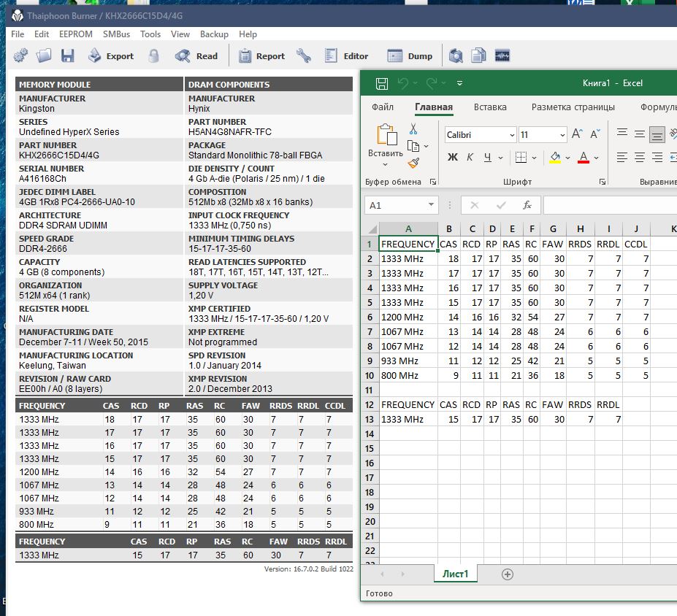Expand Customize Quick Access Toolbar in Excel

(459, 83)
